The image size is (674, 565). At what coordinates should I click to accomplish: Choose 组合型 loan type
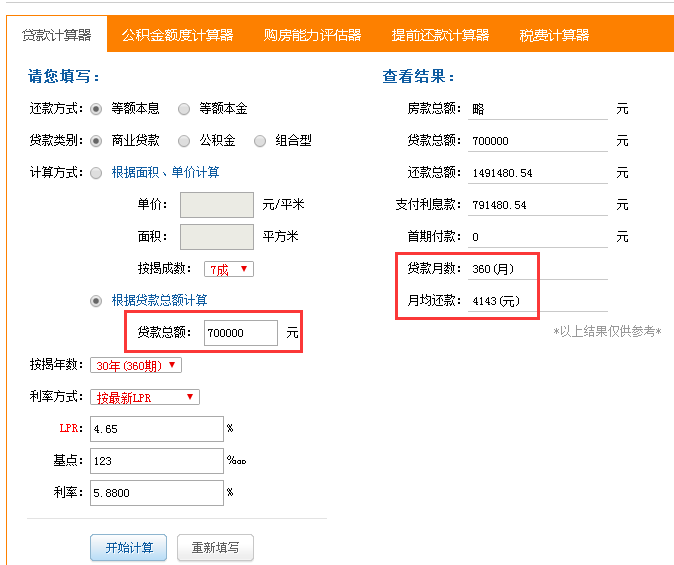(x=260, y=141)
